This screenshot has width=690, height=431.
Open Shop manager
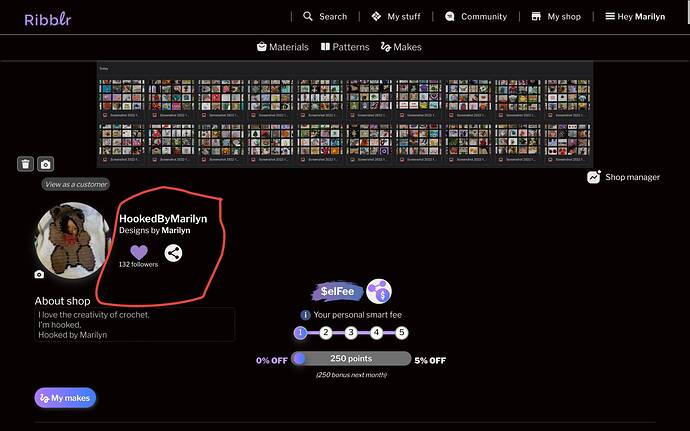(623, 177)
